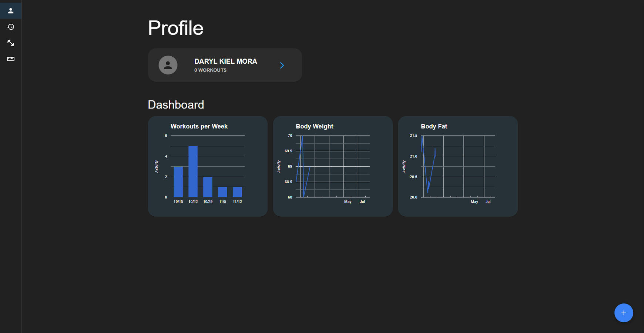Open the Workouts per Week chart title

coord(199,126)
